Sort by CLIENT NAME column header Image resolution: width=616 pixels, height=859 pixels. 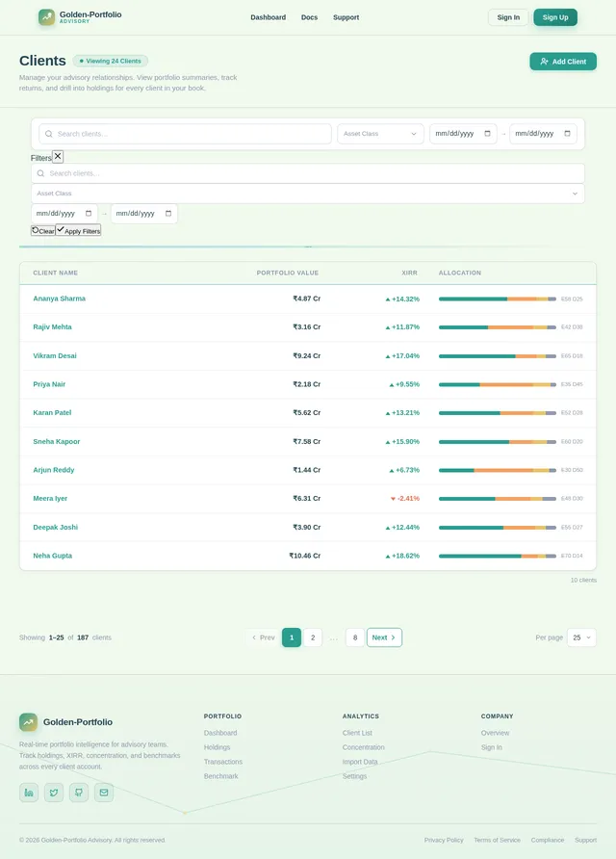tap(55, 273)
